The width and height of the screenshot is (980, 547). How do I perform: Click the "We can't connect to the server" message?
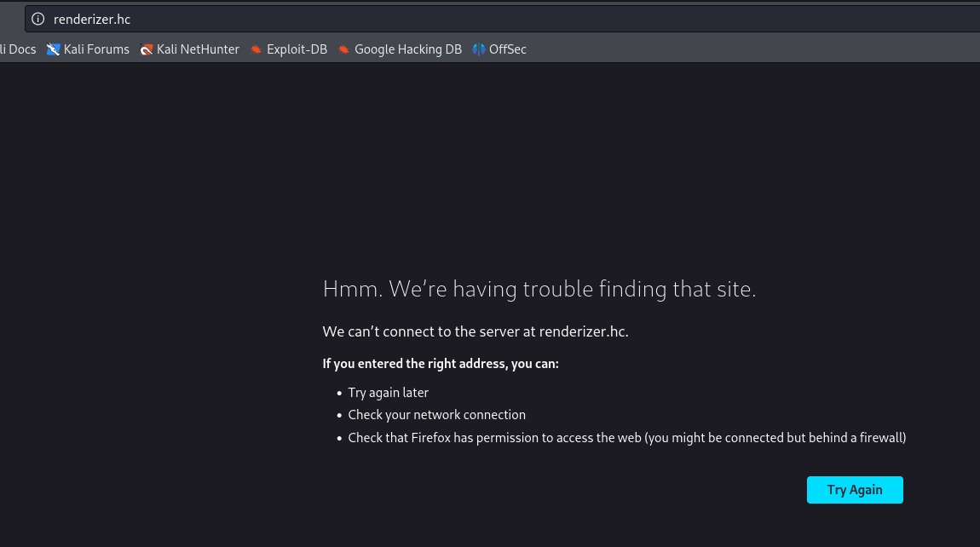point(475,331)
